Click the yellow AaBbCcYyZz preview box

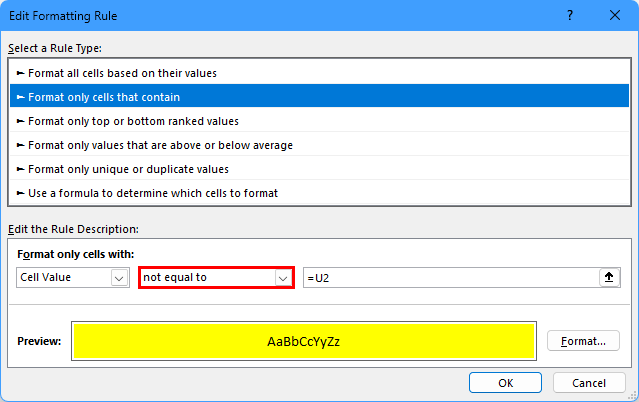pyautogui.click(x=304, y=341)
